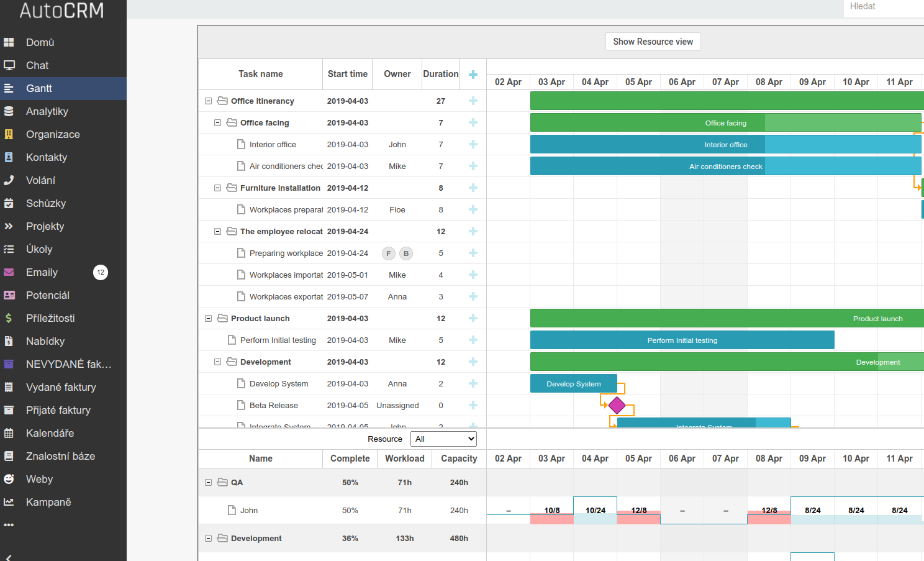
Task: Click the Volání phone icon
Action: 9,180
